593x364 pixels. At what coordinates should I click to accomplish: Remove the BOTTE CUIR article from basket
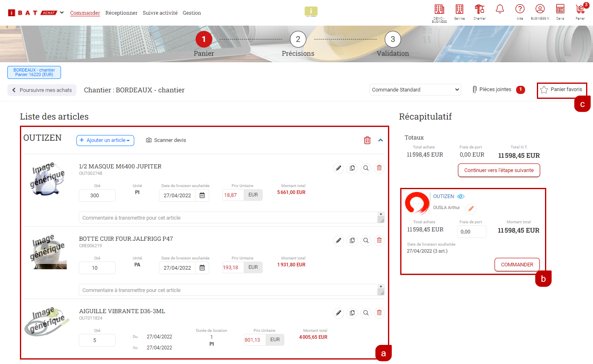pyautogui.click(x=379, y=240)
